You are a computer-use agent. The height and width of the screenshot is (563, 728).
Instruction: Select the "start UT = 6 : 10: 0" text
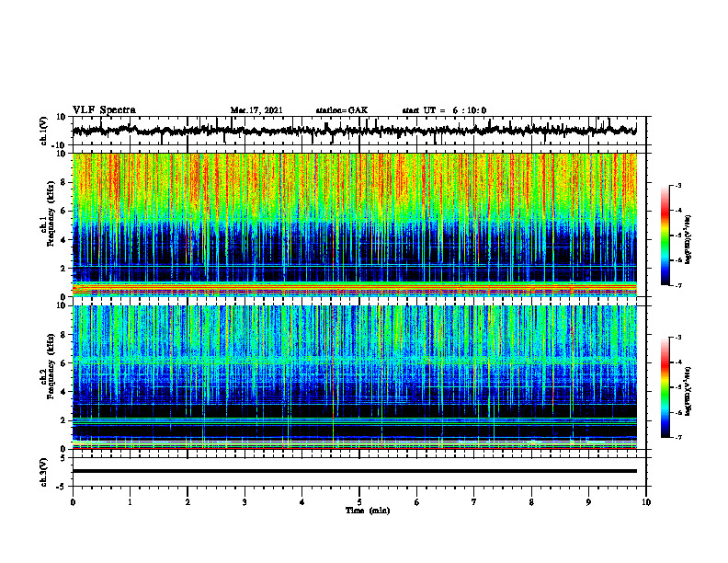pyautogui.click(x=444, y=110)
